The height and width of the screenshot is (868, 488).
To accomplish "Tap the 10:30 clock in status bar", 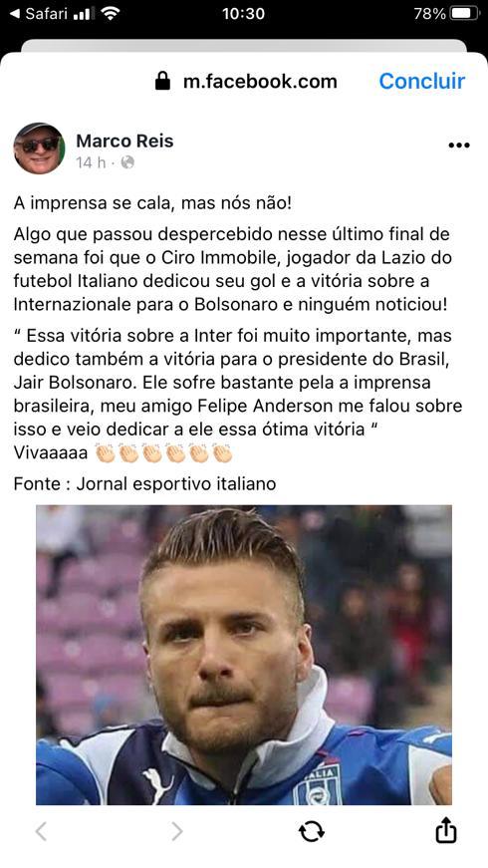I will click(243, 13).
